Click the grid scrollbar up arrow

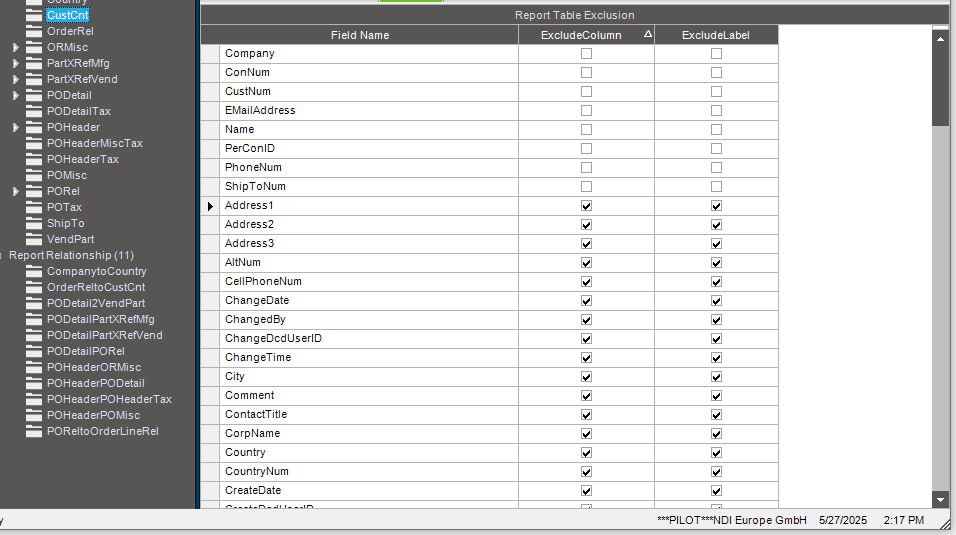click(940, 38)
